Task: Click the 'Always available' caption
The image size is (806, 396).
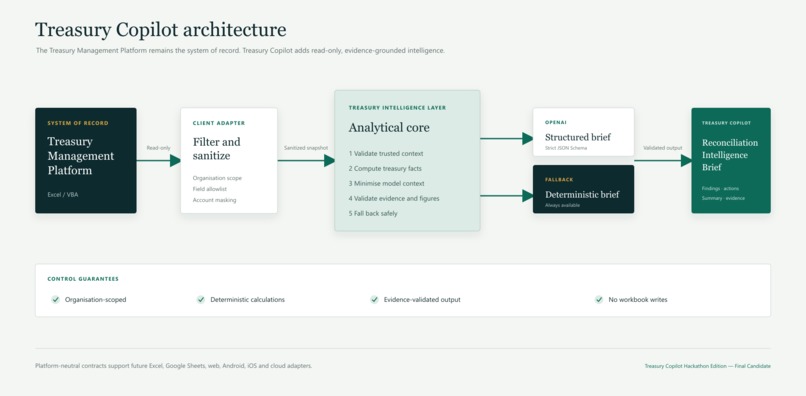Action: coord(562,205)
